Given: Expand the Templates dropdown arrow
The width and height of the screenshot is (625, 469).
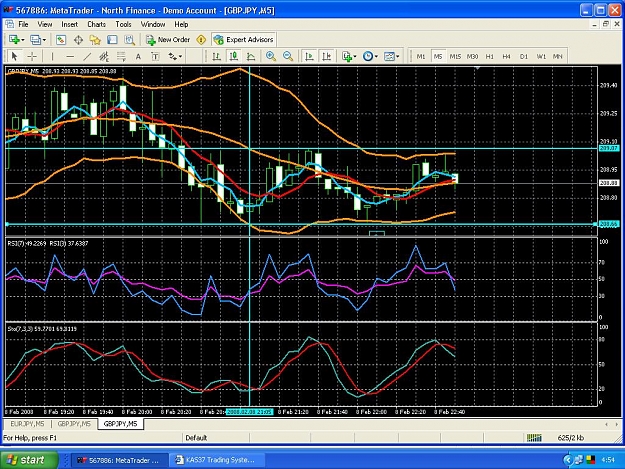Looking at the screenshot, I should [397, 57].
